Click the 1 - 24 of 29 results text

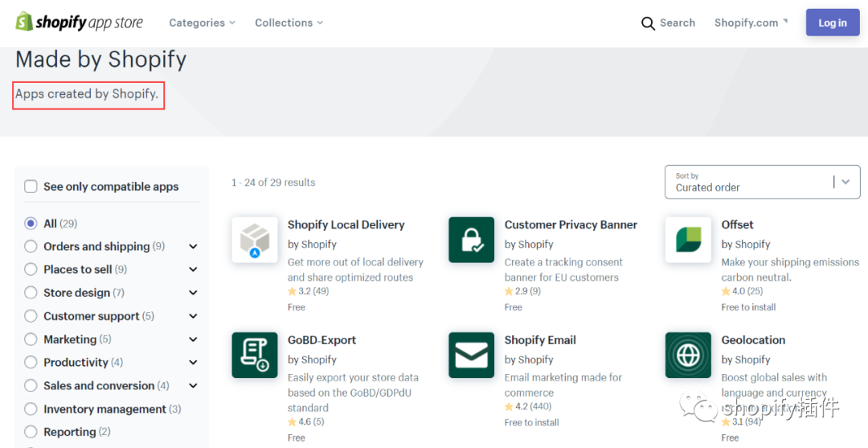(x=273, y=183)
